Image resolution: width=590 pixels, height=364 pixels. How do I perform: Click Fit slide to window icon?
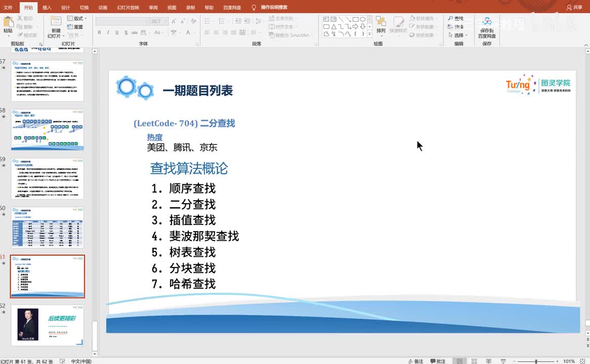tap(582, 361)
